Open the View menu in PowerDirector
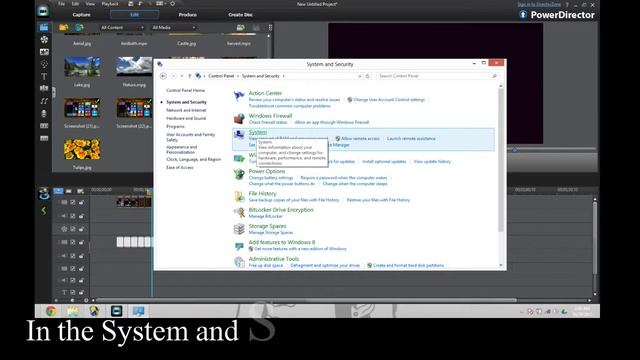640x360 pixels. [90, 4]
